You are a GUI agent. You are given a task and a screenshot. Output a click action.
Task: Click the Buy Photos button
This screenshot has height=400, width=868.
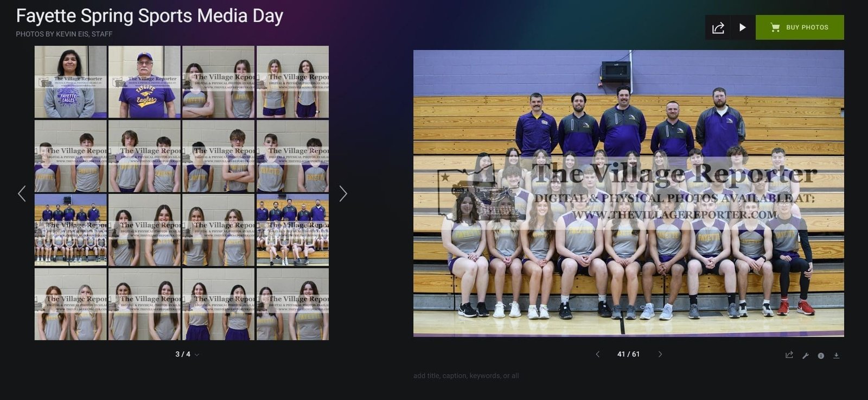[x=800, y=28]
